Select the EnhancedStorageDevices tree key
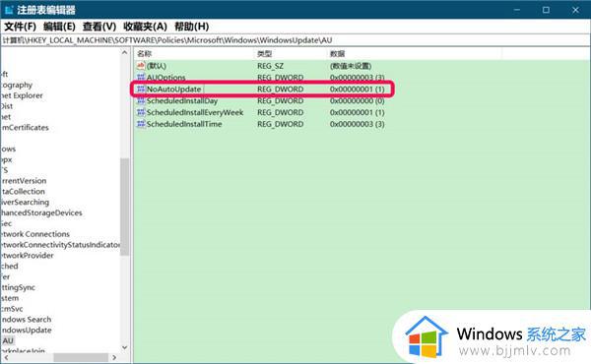591x364 pixels. coord(41,213)
